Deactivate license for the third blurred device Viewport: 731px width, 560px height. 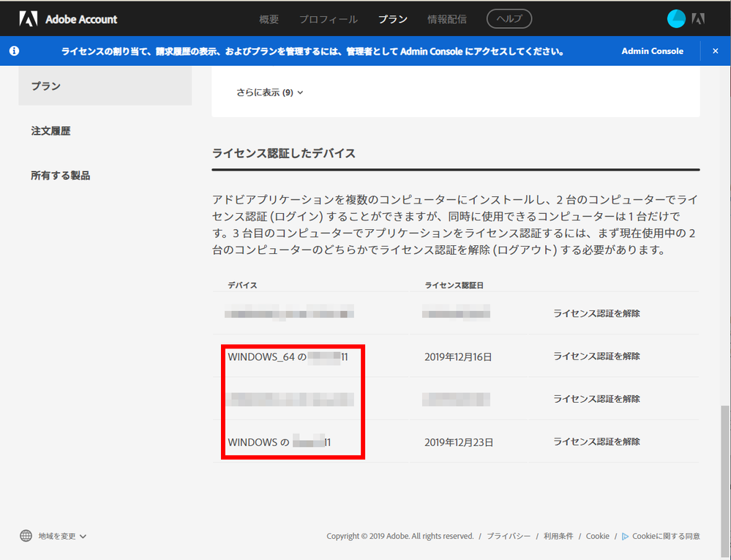pos(596,399)
